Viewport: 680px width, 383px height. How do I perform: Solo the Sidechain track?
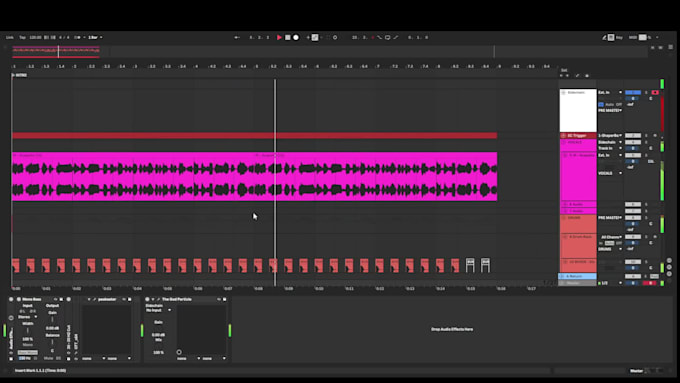pyautogui.click(x=646, y=92)
